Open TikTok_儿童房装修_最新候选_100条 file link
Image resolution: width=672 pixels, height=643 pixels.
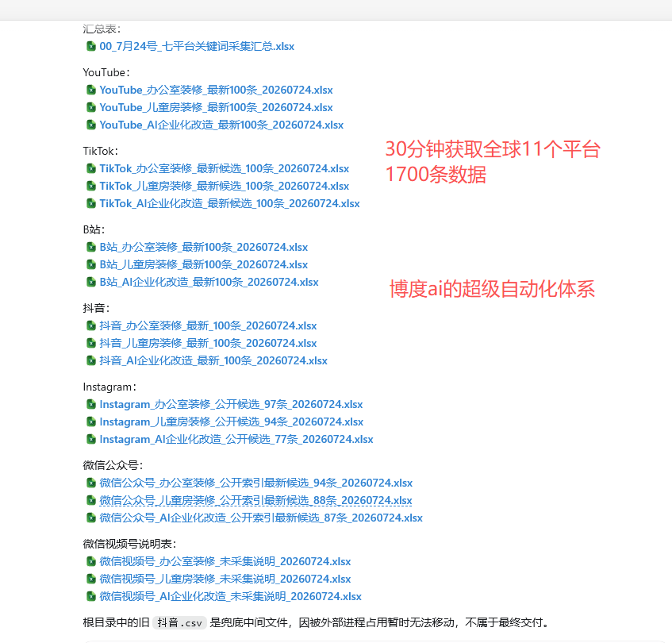point(225,187)
